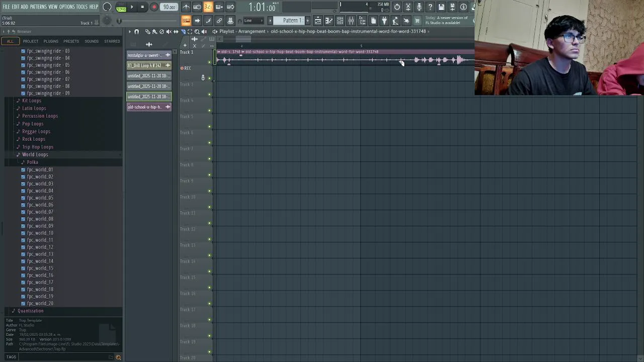The image size is (644, 362).
Task: Select the playlist Zoom magnifier tool
Action: tap(197, 32)
